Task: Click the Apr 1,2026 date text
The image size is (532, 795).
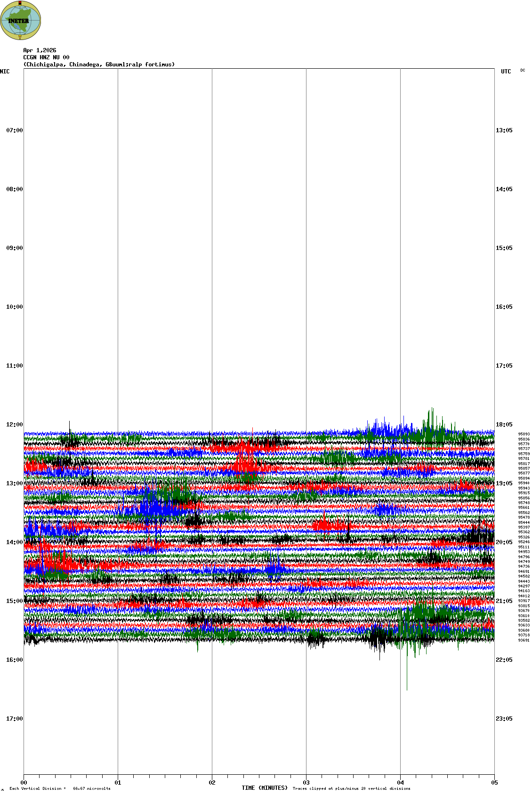Action: (x=40, y=50)
